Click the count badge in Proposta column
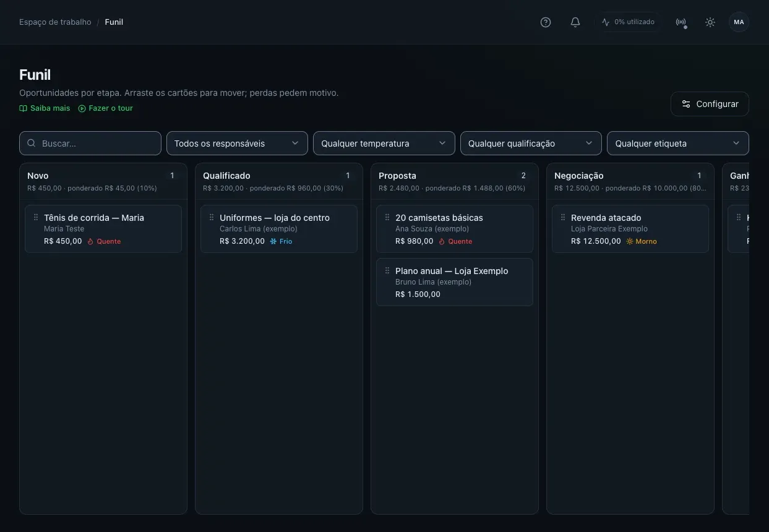 (523, 176)
